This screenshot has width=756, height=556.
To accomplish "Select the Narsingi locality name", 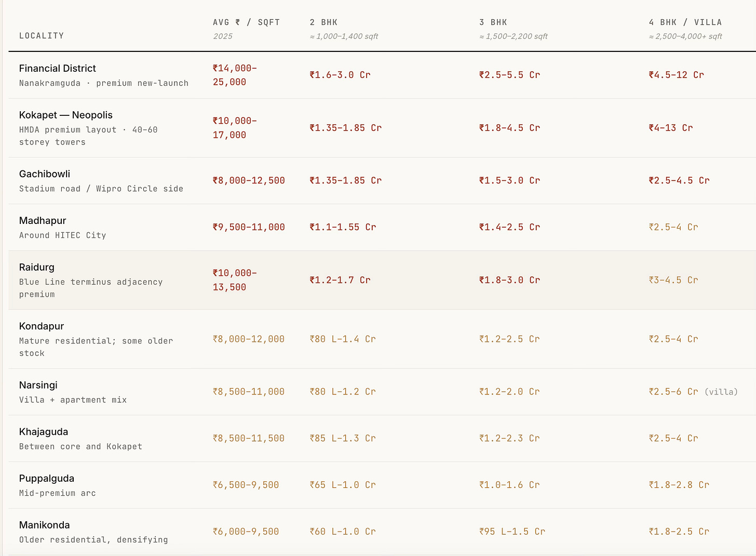I will coord(38,385).
